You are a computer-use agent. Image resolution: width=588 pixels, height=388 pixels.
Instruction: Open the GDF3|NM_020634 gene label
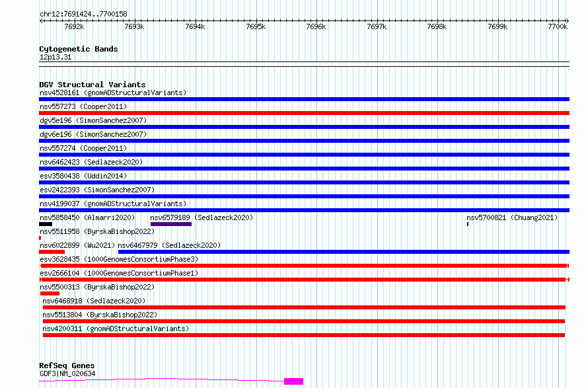click(67, 373)
